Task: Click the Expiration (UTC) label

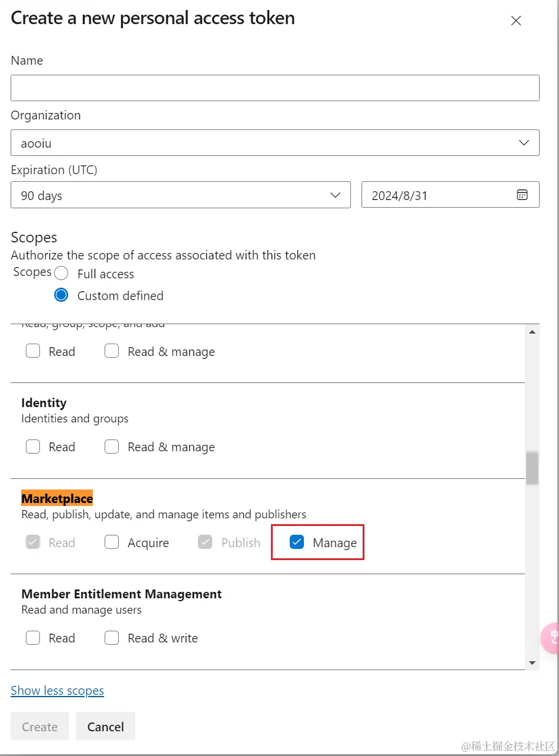Action: tap(54, 170)
